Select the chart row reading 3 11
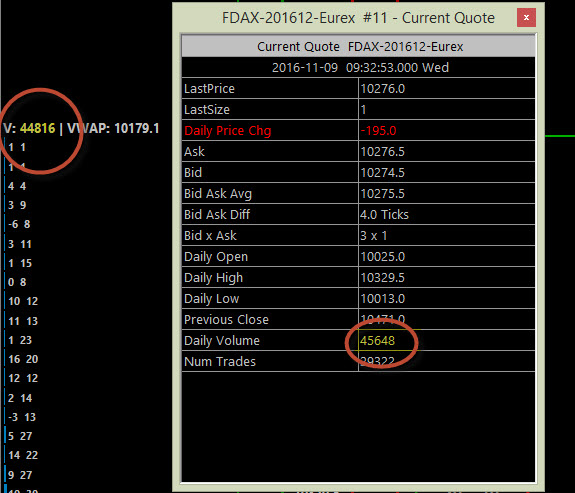 [x=20, y=244]
